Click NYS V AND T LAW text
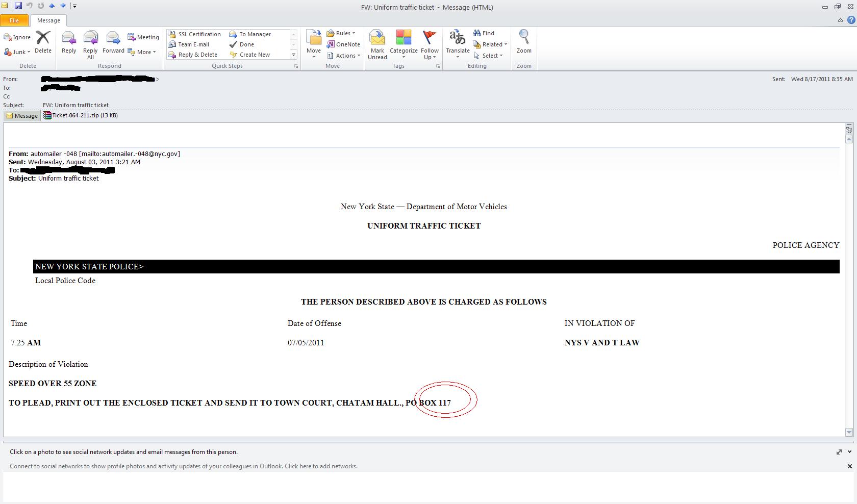The image size is (857, 504). (x=602, y=342)
